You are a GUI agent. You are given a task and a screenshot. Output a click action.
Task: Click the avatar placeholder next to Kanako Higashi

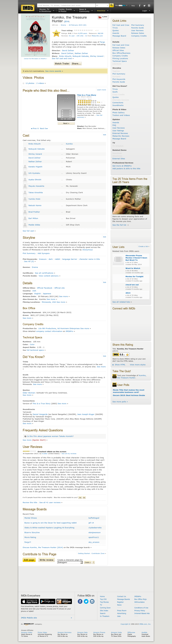tap(25, 166)
